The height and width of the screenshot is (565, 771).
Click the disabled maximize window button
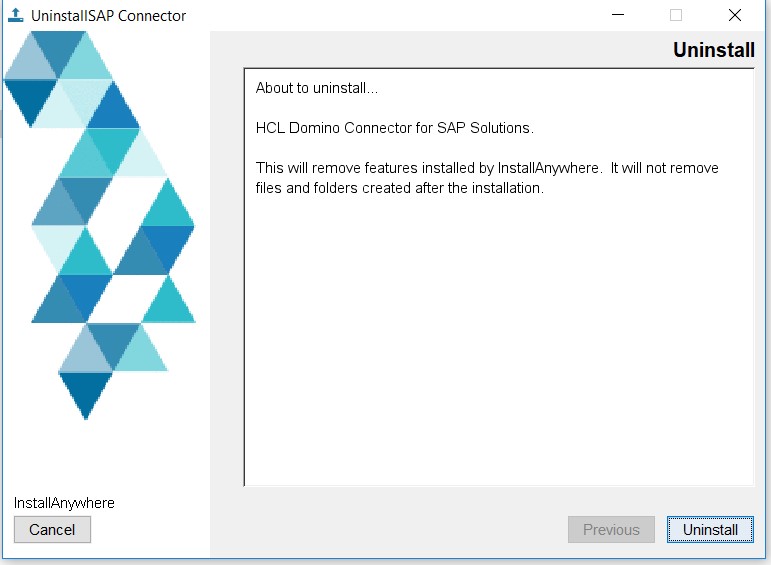click(x=676, y=15)
